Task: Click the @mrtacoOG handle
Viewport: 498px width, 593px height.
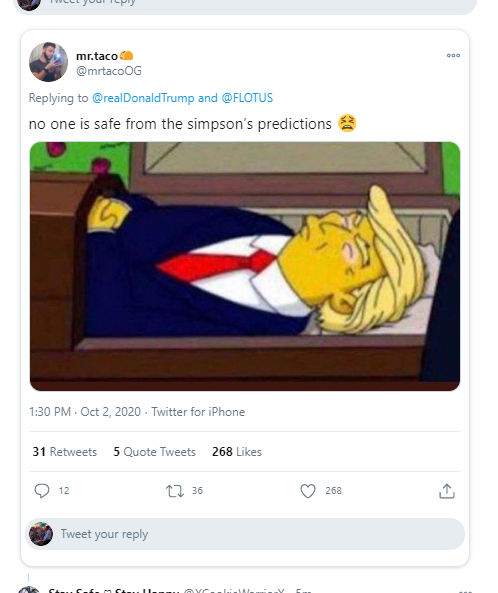Action: tap(109, 71)
